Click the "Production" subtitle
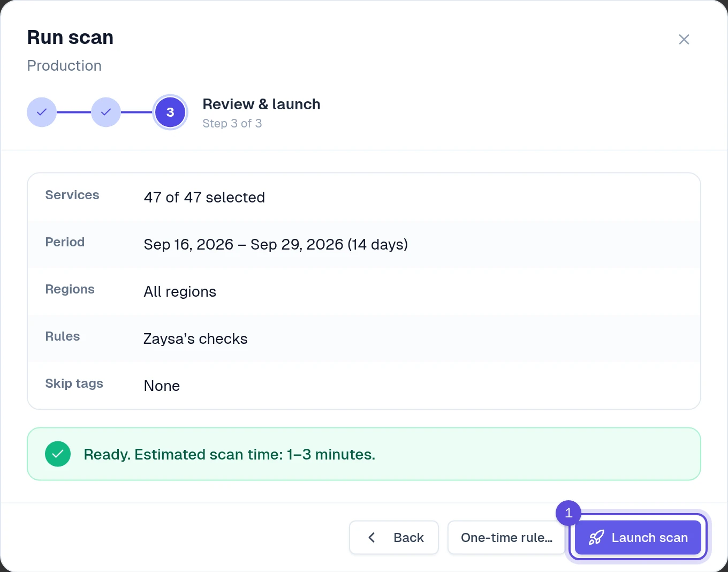This screenshot has width=728, height=572. point(64,65)
